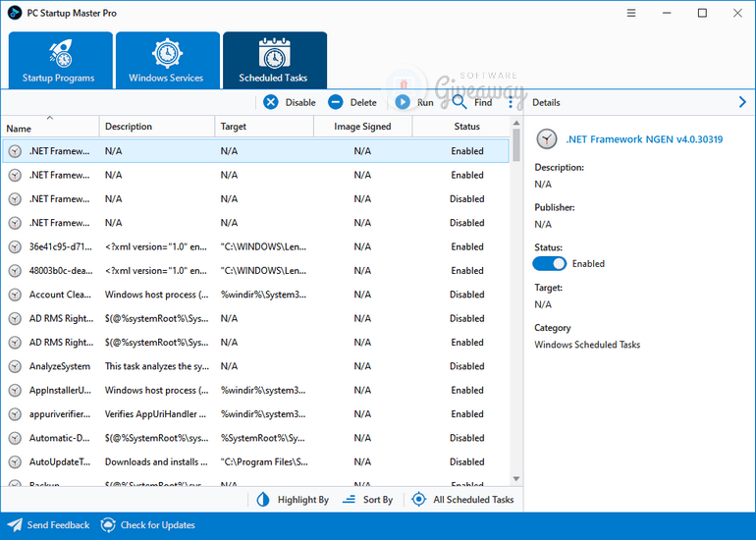Screen dimensions: 756x540
Task: Click Send Feedback in the footer
Action: [x=49, y=525]
